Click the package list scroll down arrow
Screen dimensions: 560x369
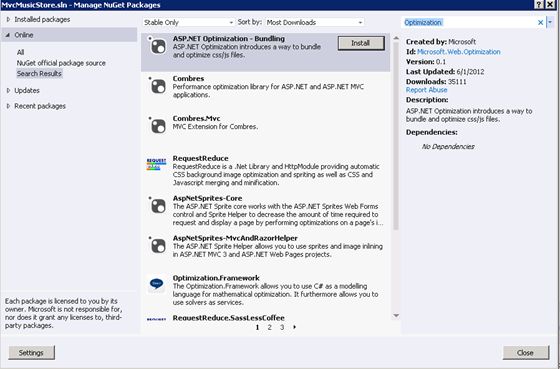pos(396,316)
